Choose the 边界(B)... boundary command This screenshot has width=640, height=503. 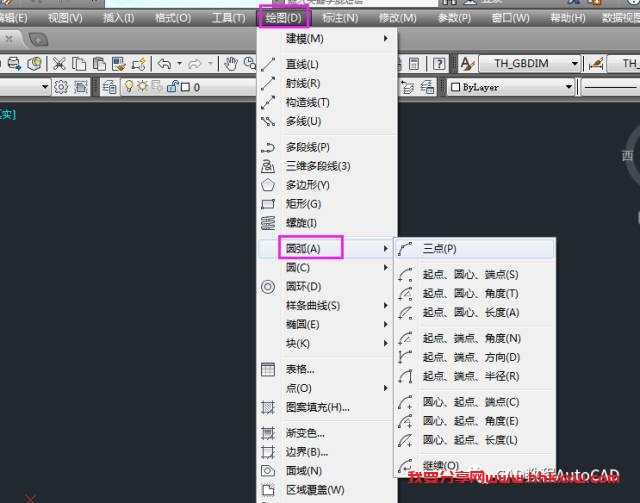click(327, 452)
